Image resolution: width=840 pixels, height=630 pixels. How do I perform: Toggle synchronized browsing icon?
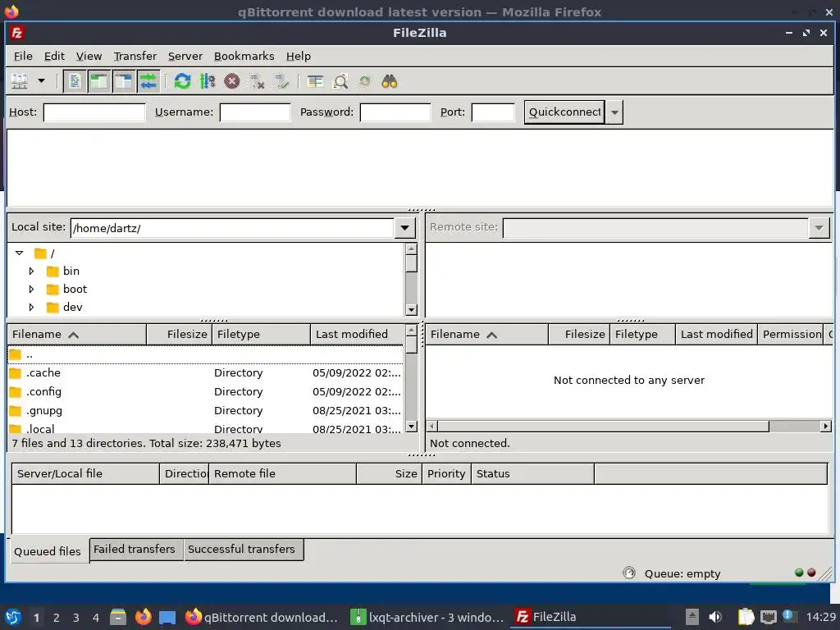click(365, 81)
